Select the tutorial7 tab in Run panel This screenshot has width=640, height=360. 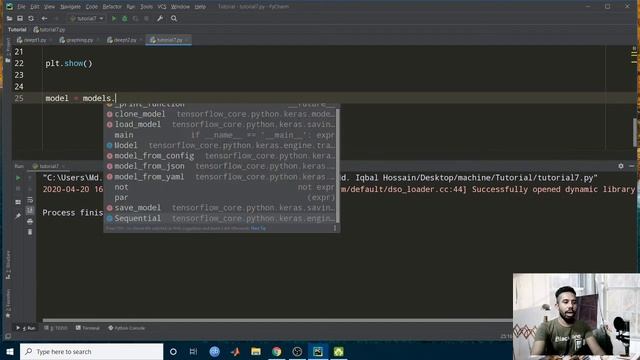coord(48,166)
